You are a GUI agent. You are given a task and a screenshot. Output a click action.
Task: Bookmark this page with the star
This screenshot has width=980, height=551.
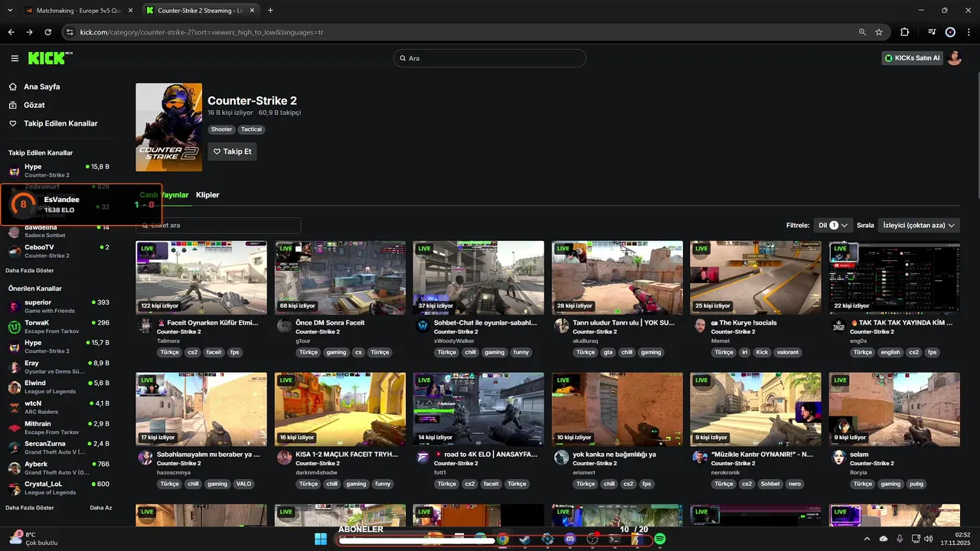[x=879, y=32]
